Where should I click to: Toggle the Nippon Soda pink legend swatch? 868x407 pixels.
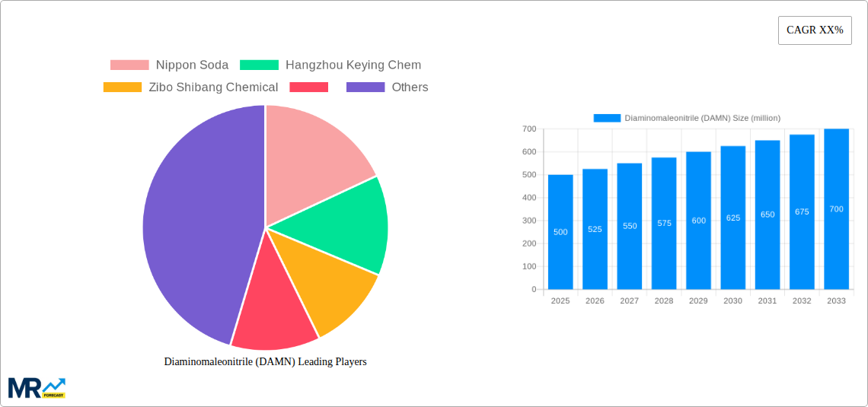point(129,65)
